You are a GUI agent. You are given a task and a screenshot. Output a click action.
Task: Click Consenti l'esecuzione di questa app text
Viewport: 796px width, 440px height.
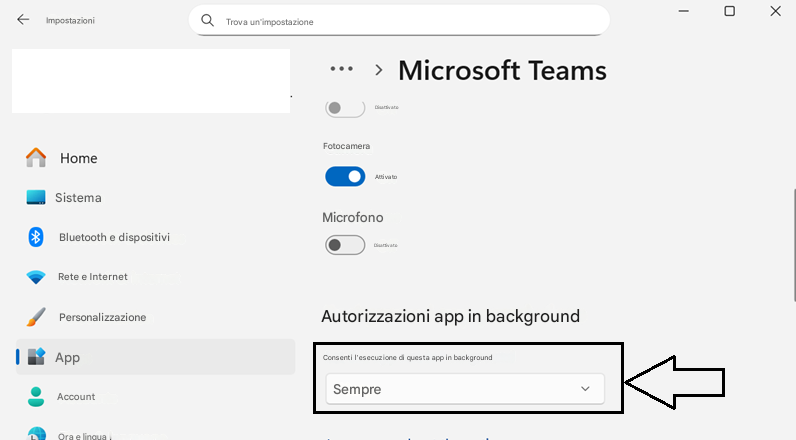407,358
